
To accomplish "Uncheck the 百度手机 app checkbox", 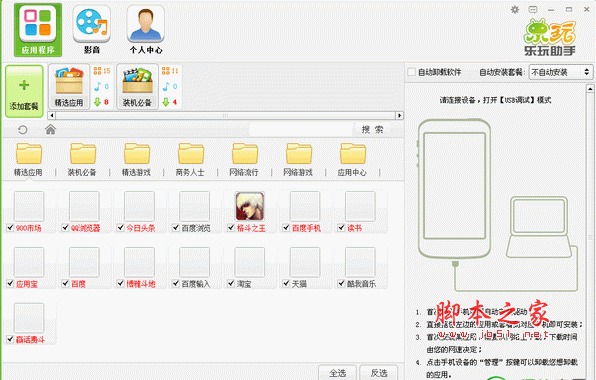I will (286, 227).
